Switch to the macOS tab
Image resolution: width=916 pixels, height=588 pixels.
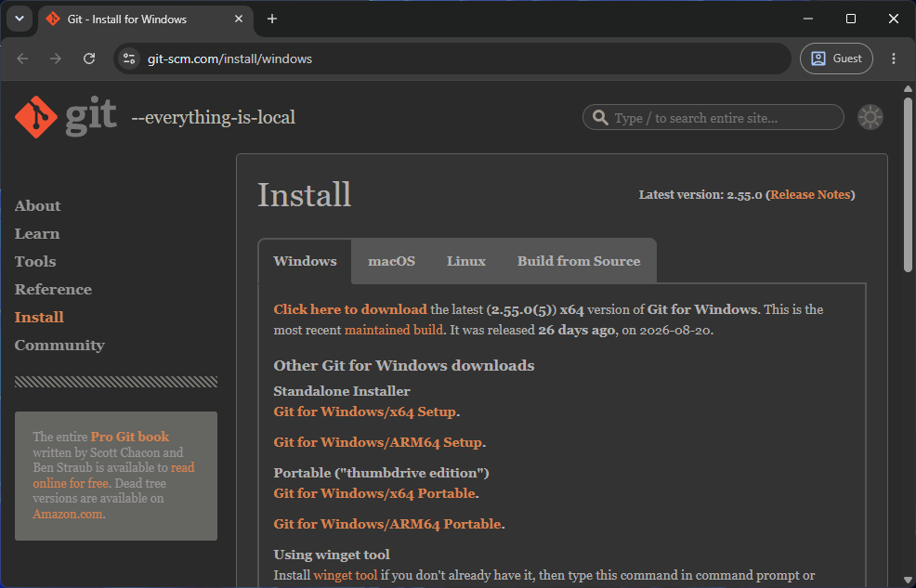click(391, 261)
